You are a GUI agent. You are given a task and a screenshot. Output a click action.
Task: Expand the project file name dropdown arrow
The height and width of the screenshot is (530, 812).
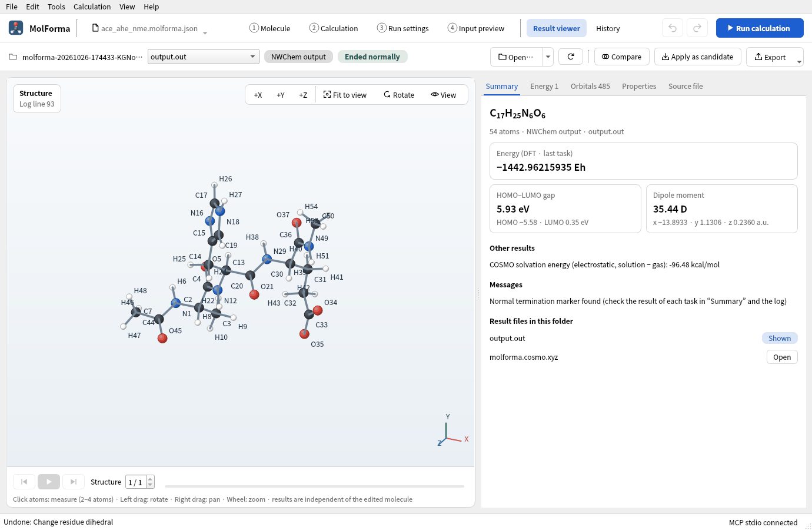205,32
